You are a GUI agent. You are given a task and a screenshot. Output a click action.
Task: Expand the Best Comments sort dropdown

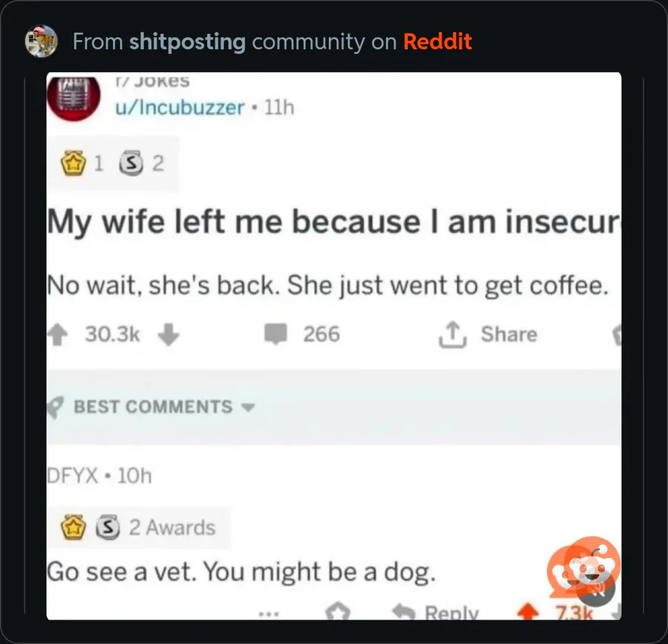248,407
